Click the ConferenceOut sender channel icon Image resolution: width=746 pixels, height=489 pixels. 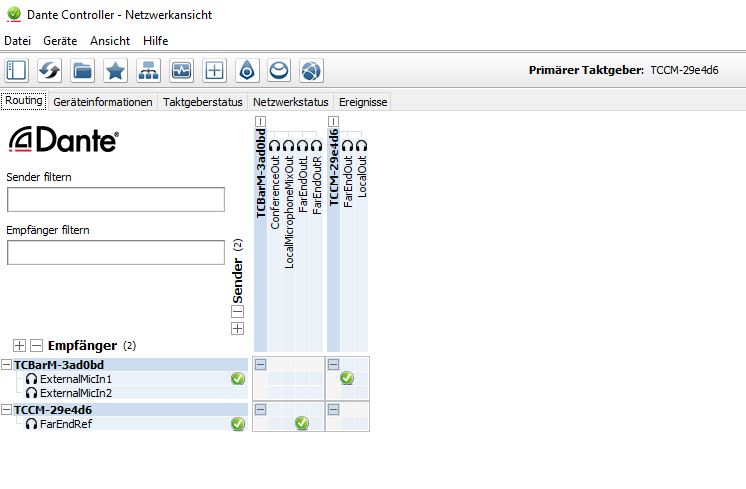275,145
